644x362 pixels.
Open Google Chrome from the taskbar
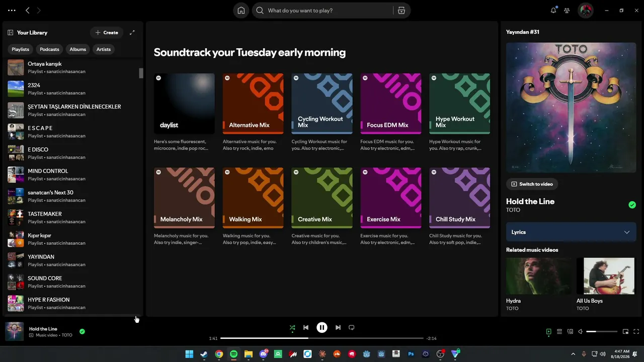[x=219, y=354]
